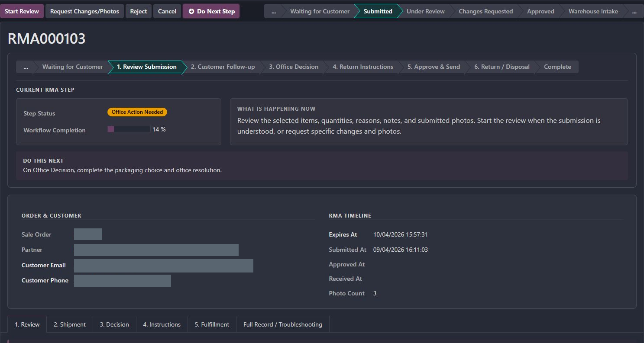
Task: Click the Photo Count value 3
Action: 375,293
